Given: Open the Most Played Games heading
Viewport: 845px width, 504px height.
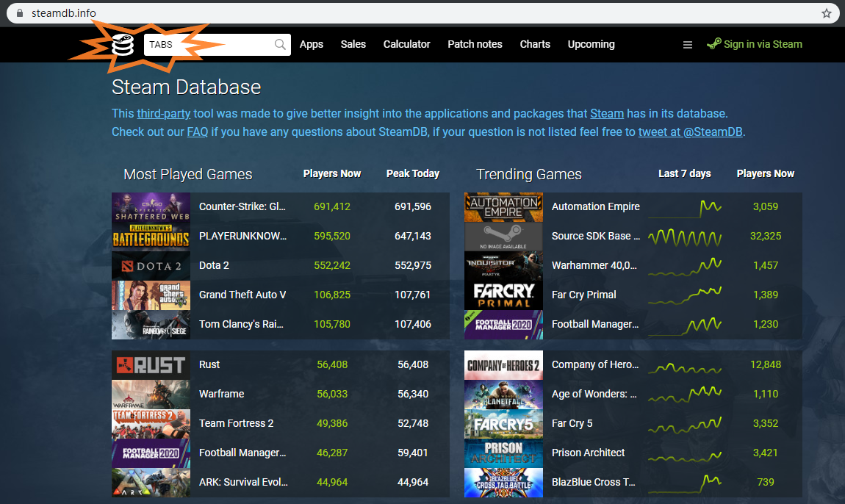Looking at the screenshot, I should pos(187,174).
